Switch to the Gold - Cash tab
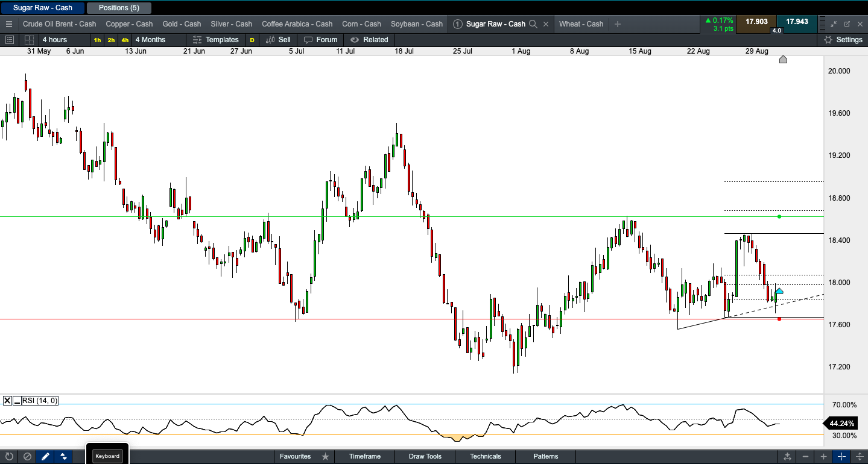This screenshot has width=868, height=464. (182, 24)
